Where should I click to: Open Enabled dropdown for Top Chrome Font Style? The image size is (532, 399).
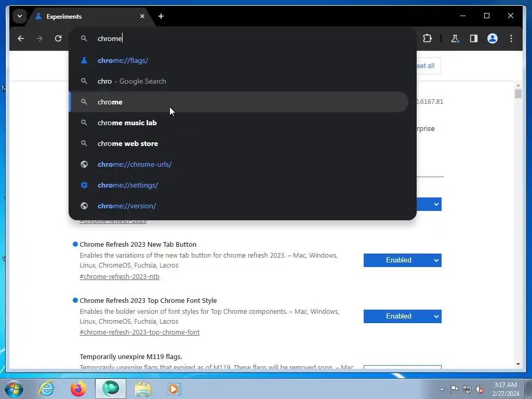click(403, 316)
